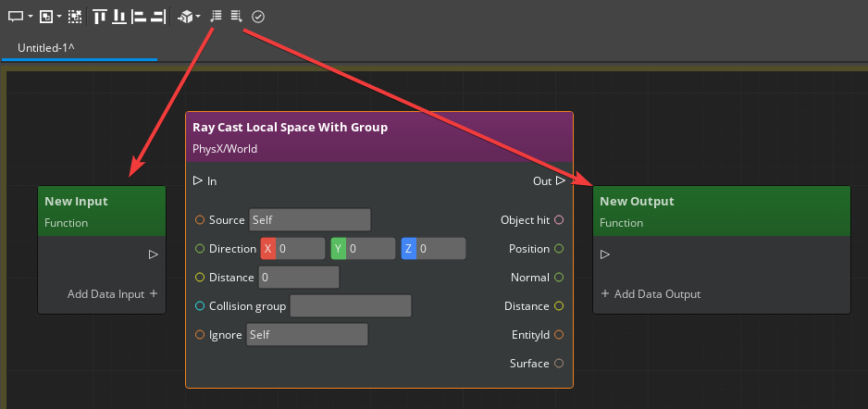Align selected nodes to left
The image size is (868, 409).
139,17
